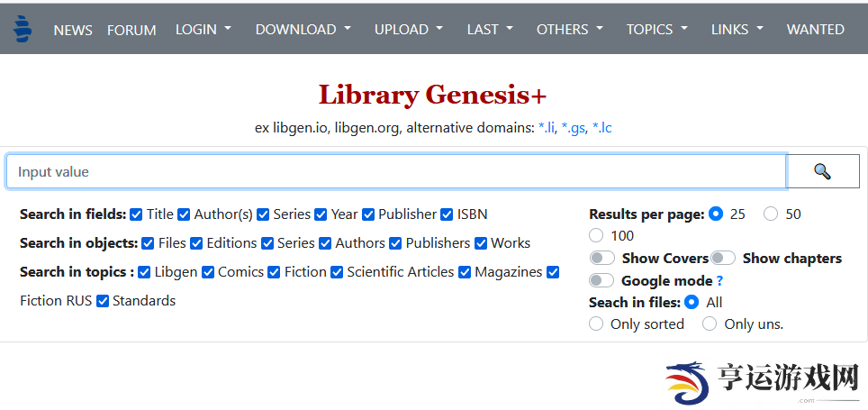The width and height of the screenshot is (868, 410).
Task: Uncheck the Works object checkbox
Action: tap(481, 243)
